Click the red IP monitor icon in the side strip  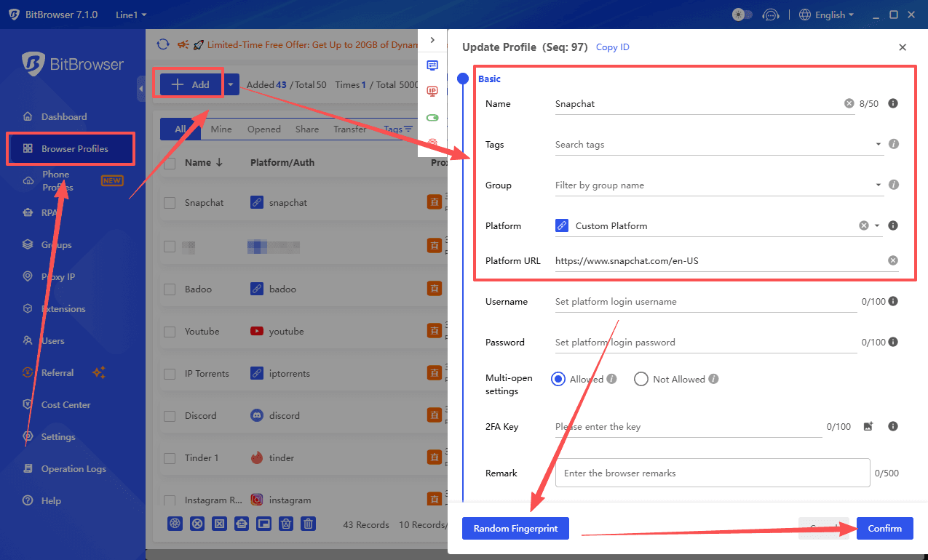pyautogui.click(x=432, y=91)
